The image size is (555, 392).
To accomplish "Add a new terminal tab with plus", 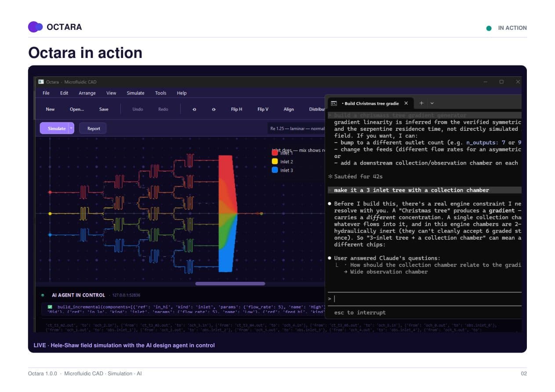I will point(421,103).
